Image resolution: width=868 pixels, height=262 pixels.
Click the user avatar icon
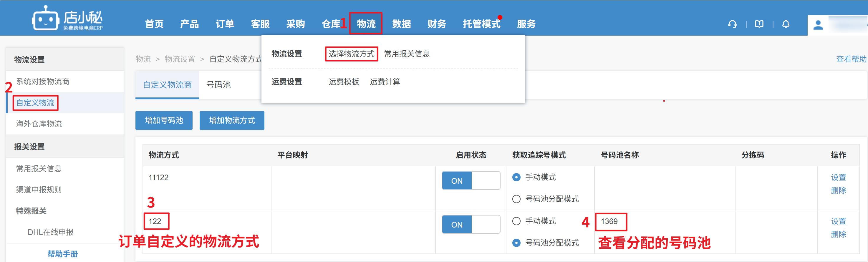click(818, 25)
